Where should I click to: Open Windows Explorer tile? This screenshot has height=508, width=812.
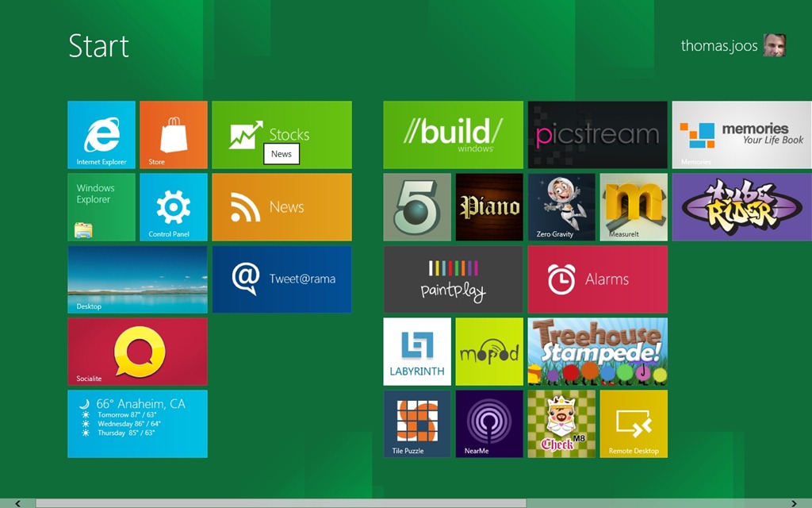point(101,207)
